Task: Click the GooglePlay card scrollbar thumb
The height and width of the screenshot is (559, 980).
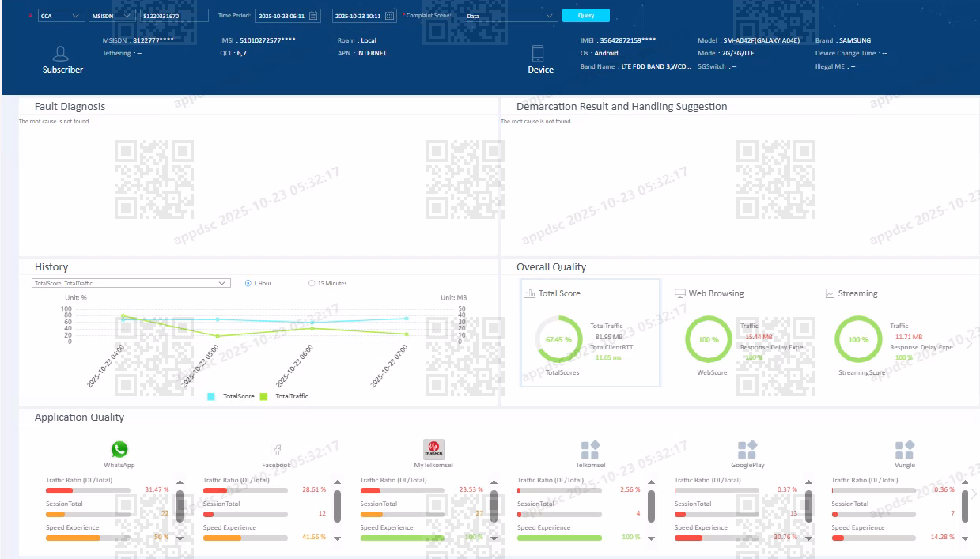Action: pos(808,506)
